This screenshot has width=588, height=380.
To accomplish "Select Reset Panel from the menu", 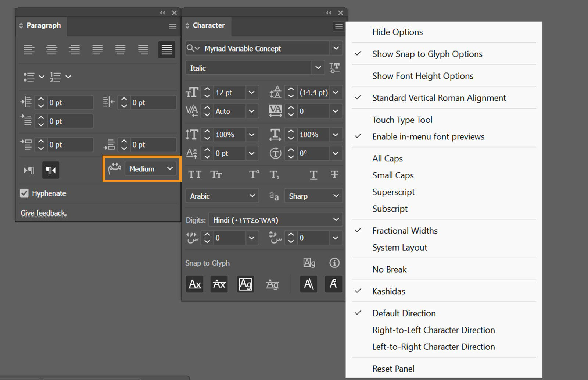I will 393,369.
